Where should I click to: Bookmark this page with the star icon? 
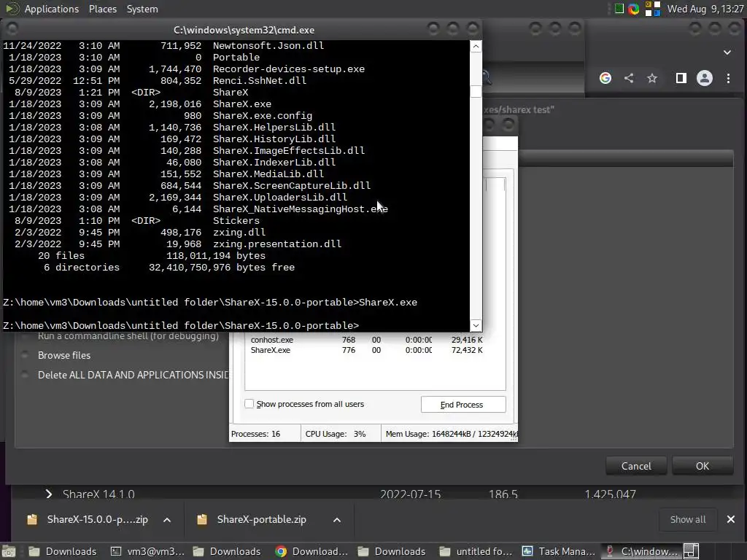(652, 78)
